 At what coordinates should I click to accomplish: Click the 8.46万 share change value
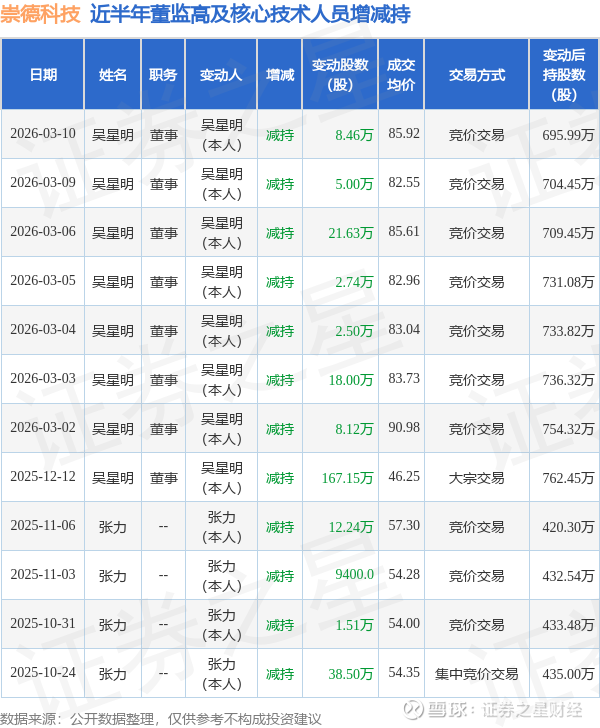click(354, 135)
